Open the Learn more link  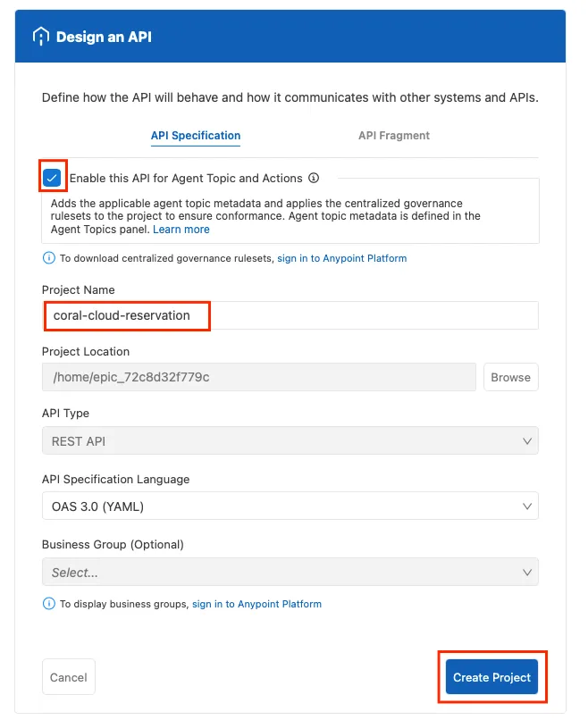pyautogui.click(x=181, y=230)
